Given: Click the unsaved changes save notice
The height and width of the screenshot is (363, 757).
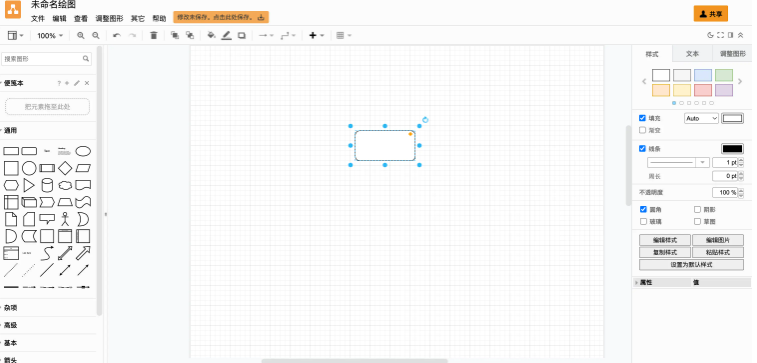Looking at the screenshot, I should pyautogui.click(x=221, y=17).
